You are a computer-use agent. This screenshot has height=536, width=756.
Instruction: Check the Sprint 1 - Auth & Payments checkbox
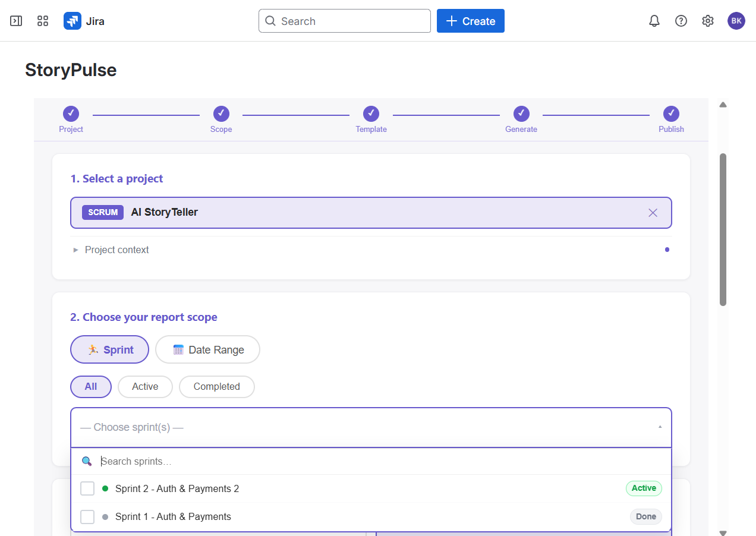(87, 517)
